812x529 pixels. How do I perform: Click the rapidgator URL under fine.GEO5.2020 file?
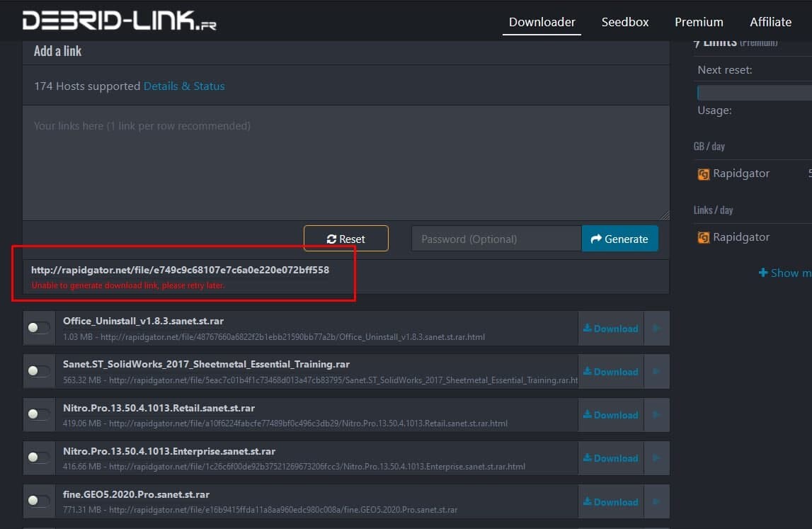(x=283, y=510)
